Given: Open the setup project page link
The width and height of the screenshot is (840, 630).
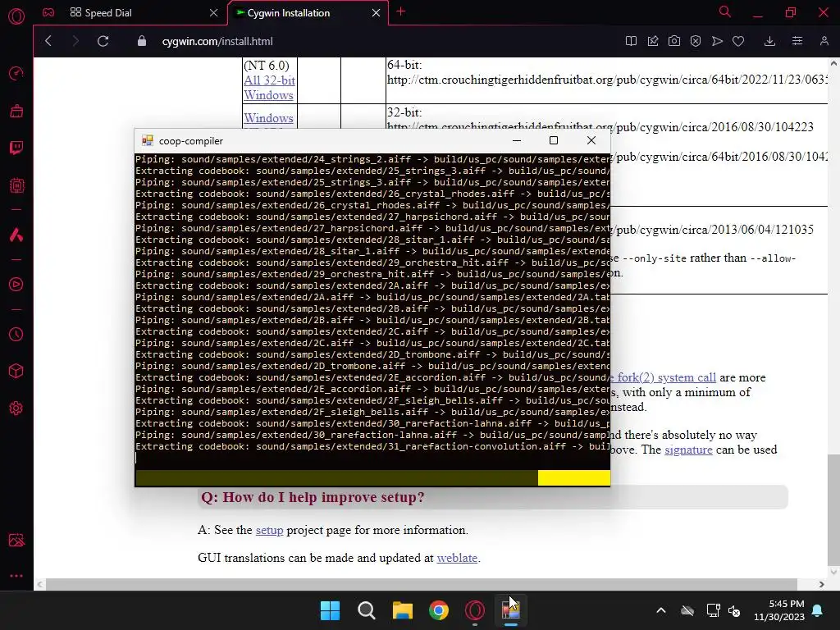Looking at the screenshot, I should coord(269,531).
